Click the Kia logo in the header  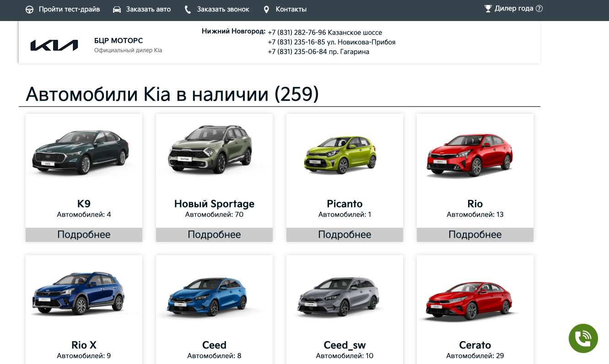click(54, 45)
